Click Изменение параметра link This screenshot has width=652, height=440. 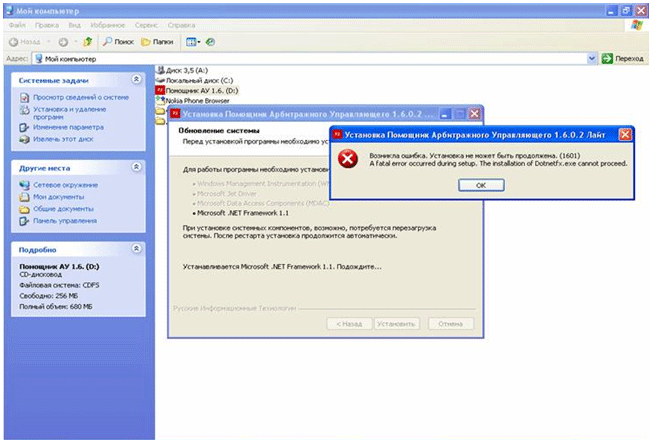69,127
